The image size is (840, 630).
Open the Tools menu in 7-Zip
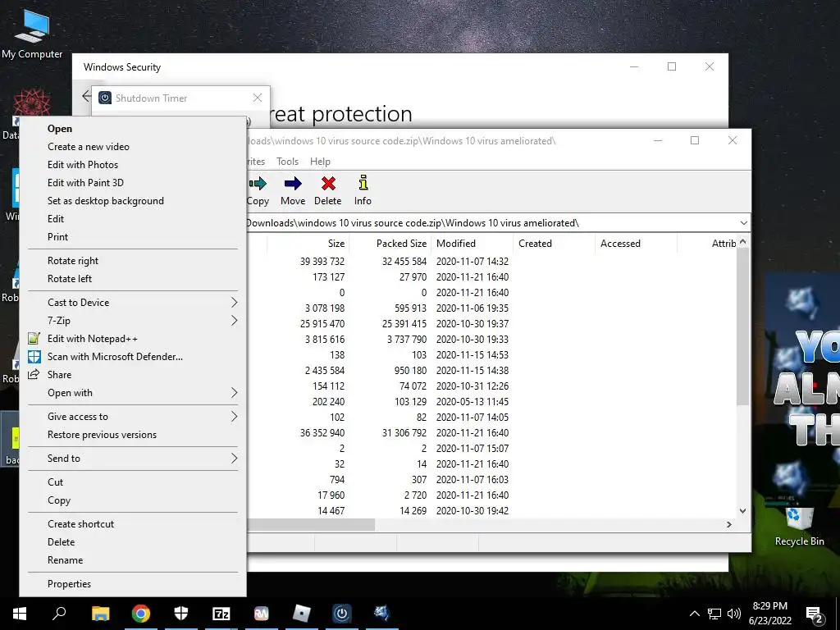(x=288, y=162)
